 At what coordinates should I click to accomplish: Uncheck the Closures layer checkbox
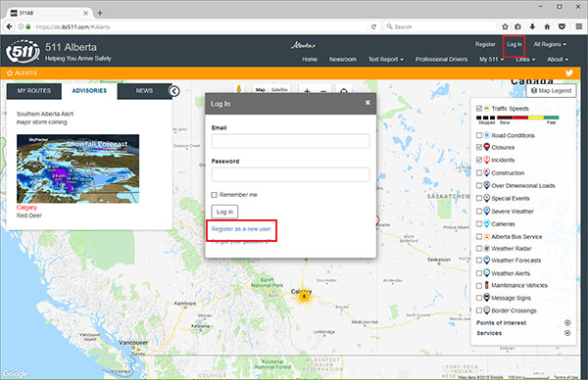479,147
